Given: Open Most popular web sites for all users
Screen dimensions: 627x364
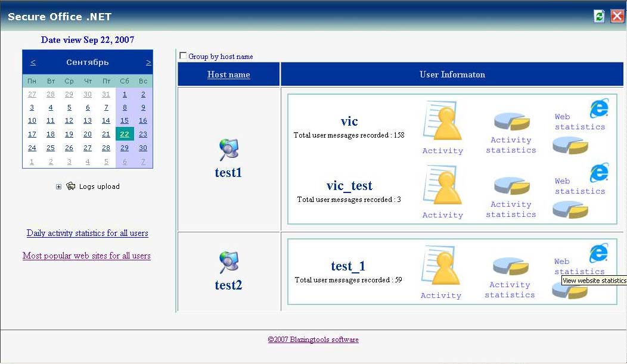Looking at the screenshot, I should 86,256.
